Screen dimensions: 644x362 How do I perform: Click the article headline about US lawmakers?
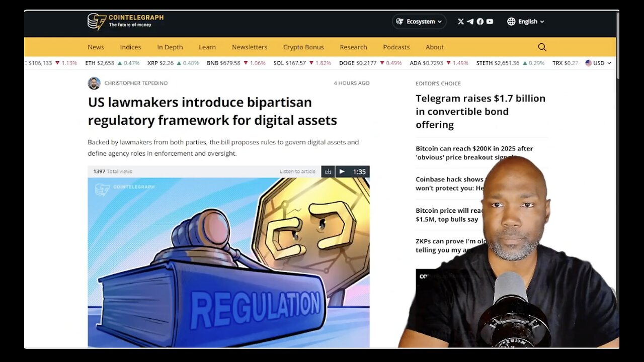(x=212, y=111)
